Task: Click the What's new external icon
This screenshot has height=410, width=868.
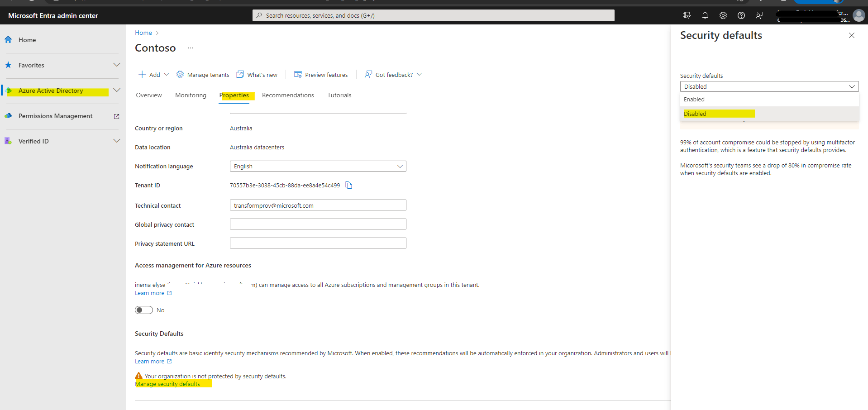Action: 240,74
